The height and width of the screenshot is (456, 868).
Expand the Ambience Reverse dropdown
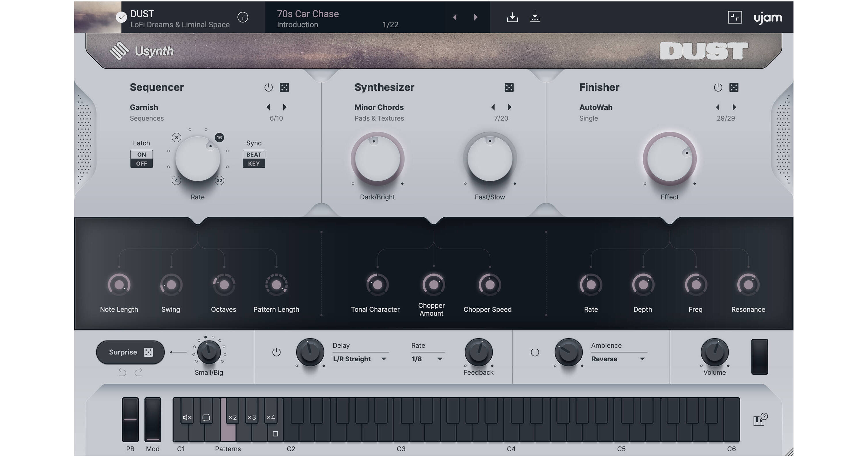pyautogui.click(x=618, y=359)
